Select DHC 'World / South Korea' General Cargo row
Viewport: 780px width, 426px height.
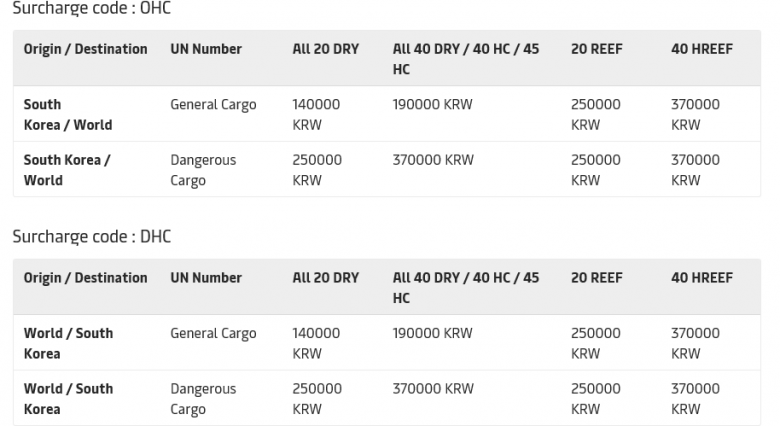click(x=387, y=343)
